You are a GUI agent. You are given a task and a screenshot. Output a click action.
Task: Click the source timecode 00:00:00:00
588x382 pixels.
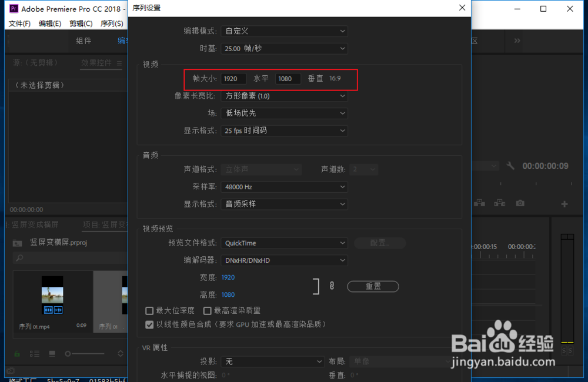pyautogui.click(x=26, y=210)
